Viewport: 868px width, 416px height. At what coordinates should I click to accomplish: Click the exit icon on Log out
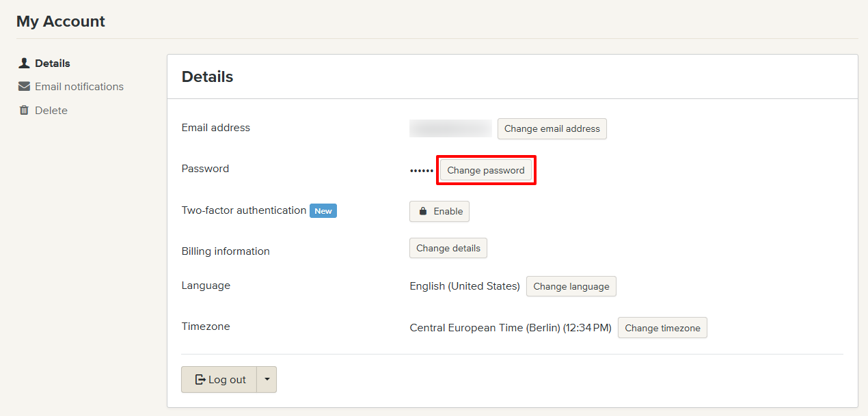(x=200, y=380)
